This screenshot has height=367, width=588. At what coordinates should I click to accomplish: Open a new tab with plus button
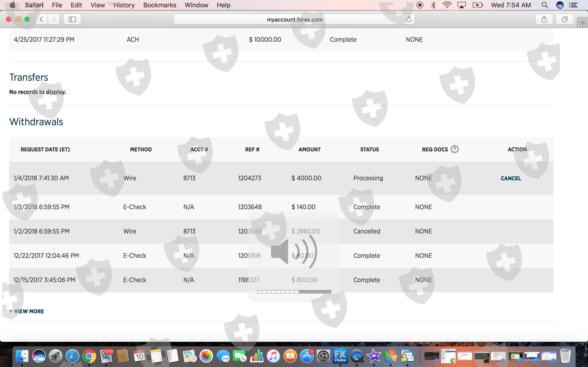coord(582,23)
